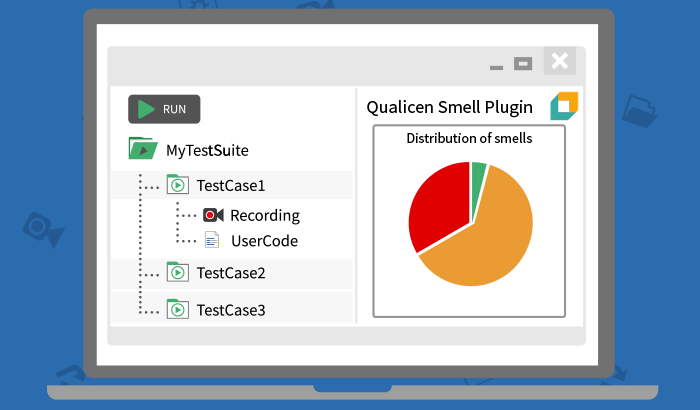Click the red Recording camera icon

[213, 215]
